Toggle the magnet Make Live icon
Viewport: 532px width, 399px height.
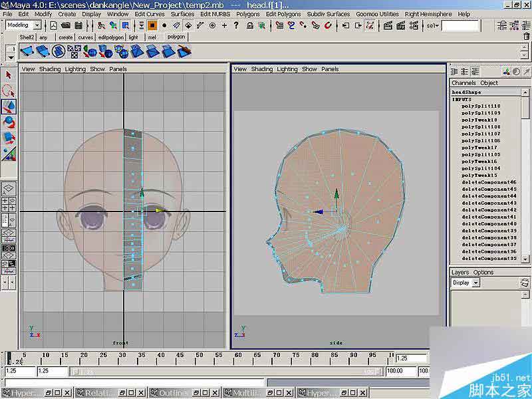[327, 25]
